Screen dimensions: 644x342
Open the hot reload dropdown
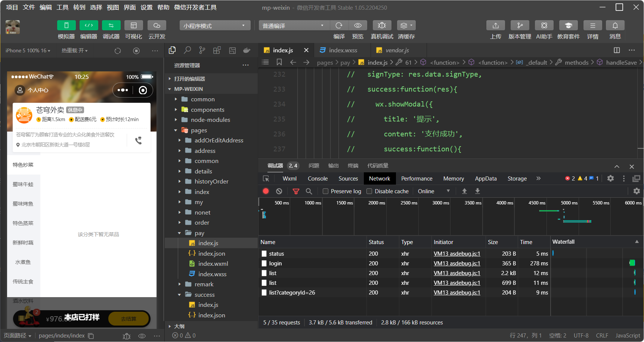click(x=74, y=50)
